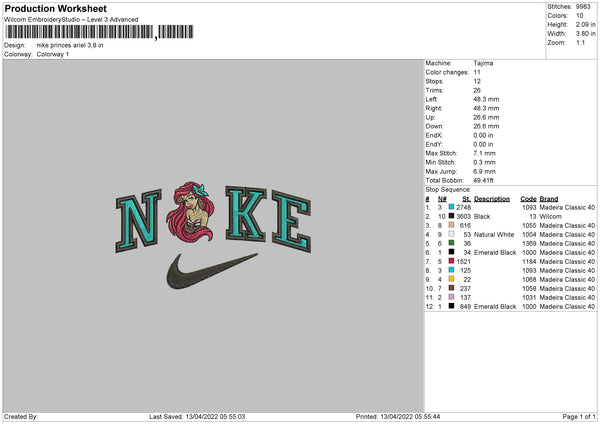Click the black swatch in stop 2
Image resolution: width=600 pixels, height=424 pixels.
pos(451,216)
